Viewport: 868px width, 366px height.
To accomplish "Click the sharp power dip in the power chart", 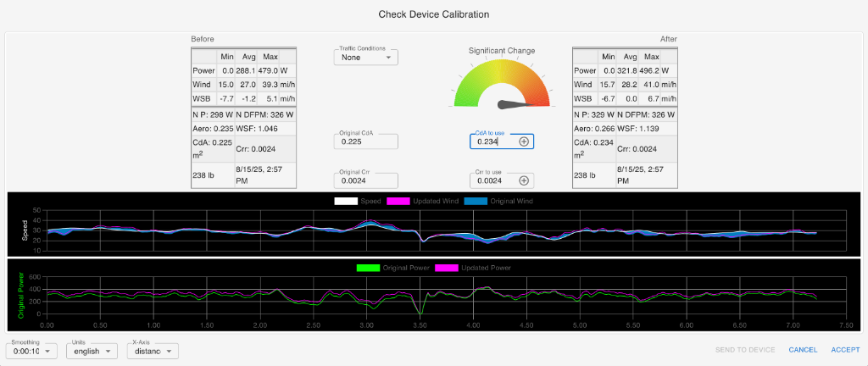I will (419, 312).
